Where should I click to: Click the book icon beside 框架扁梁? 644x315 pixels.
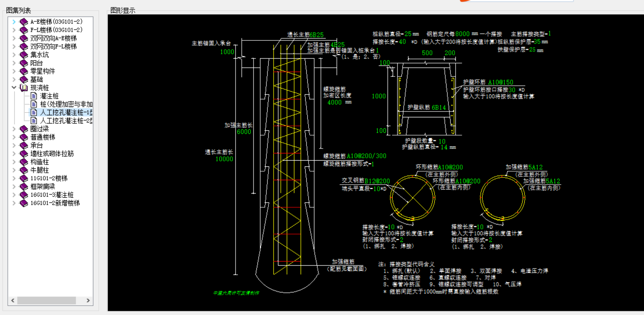[24, 186]
